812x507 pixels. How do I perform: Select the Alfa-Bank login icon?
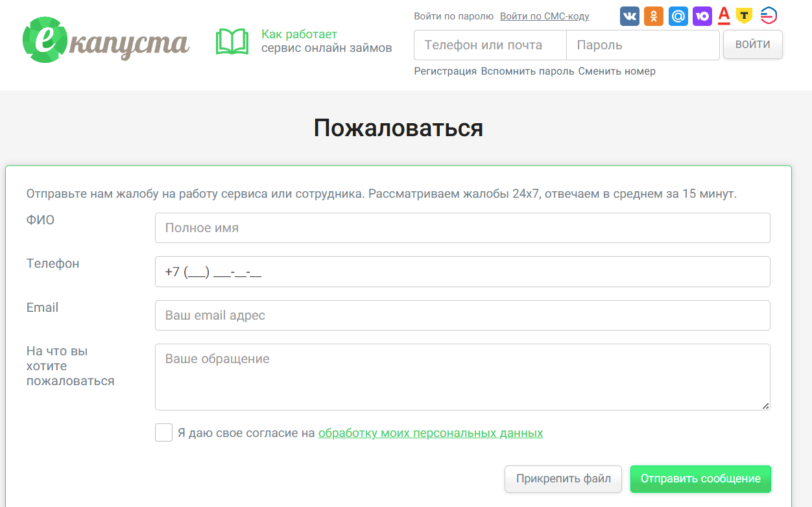click(x=724, y=16)
